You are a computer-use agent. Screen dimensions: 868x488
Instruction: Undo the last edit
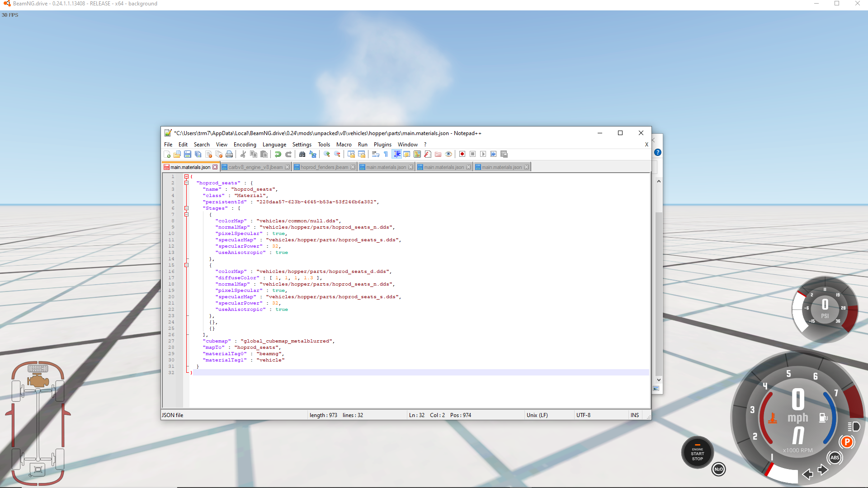coord(278,154)
